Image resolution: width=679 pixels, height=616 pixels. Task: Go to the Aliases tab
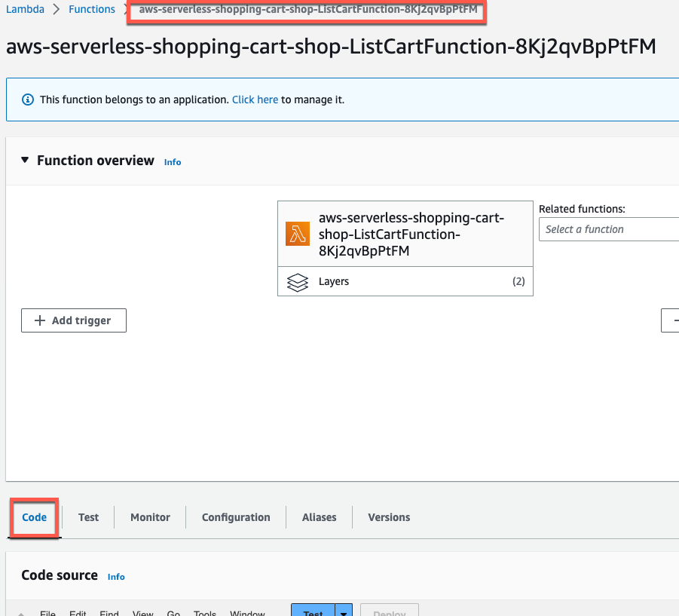pyautogui.click(x=319, y=517)
